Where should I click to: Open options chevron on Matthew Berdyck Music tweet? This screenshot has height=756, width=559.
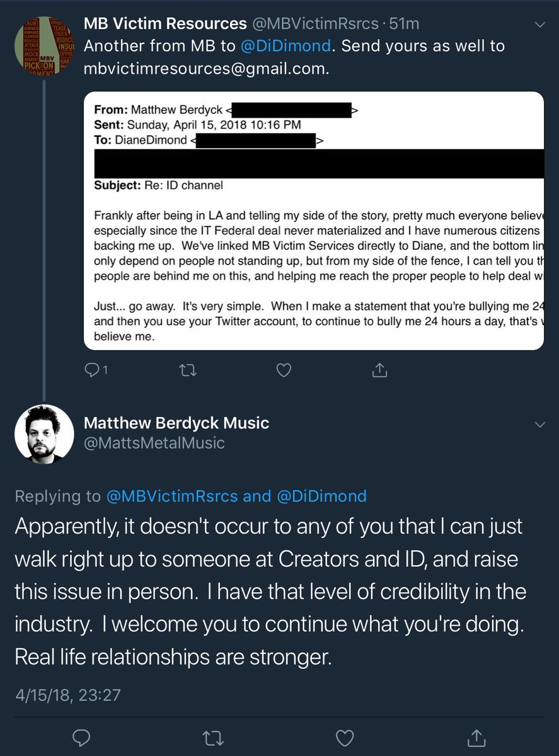pos(540,425)
